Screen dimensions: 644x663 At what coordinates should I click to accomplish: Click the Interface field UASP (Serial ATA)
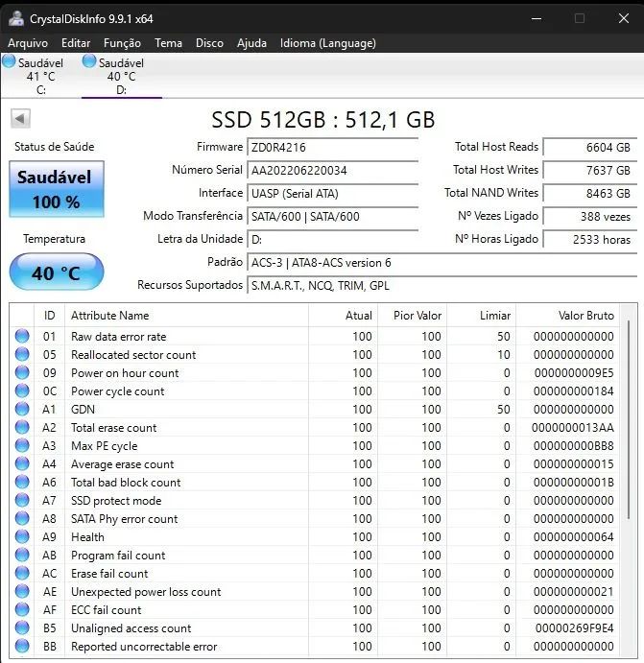(333, 193)
